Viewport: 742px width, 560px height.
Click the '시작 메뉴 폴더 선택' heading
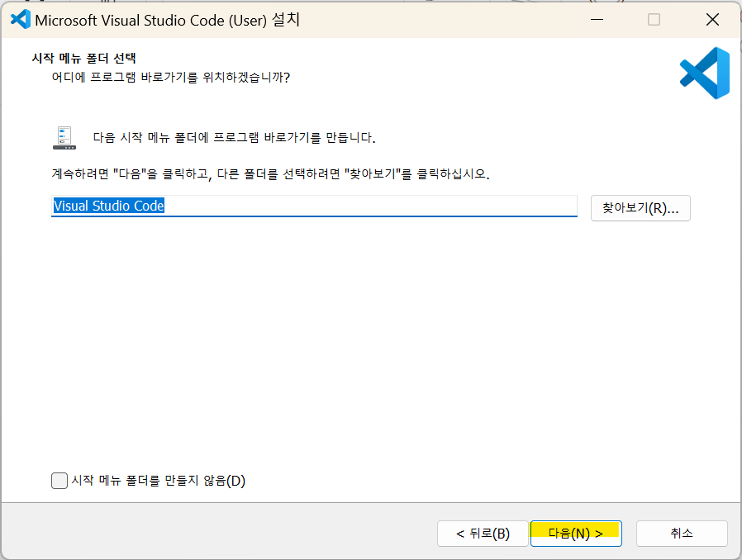[83, 58]
